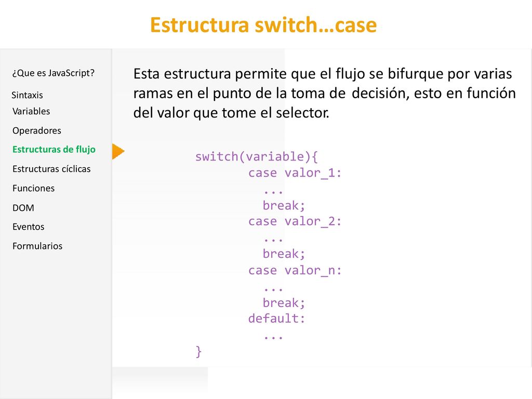Open Estructuras cíclicas in the sidebar

[x=51, y=169]
